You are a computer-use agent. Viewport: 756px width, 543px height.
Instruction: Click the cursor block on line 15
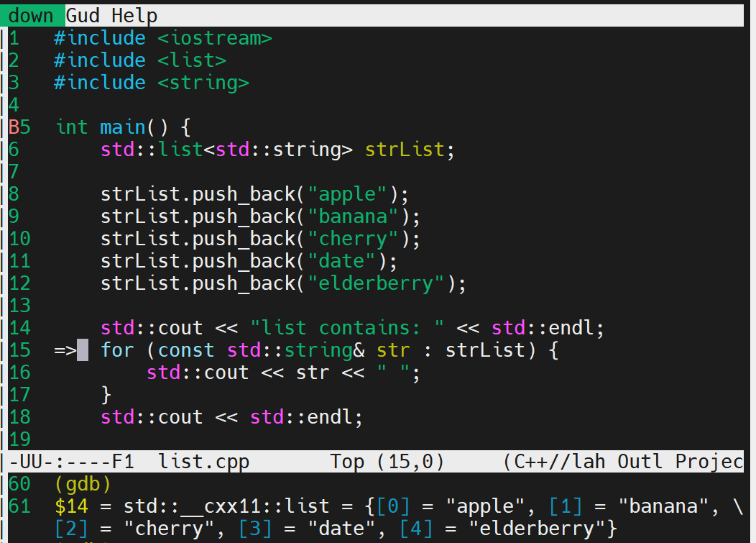83,350
